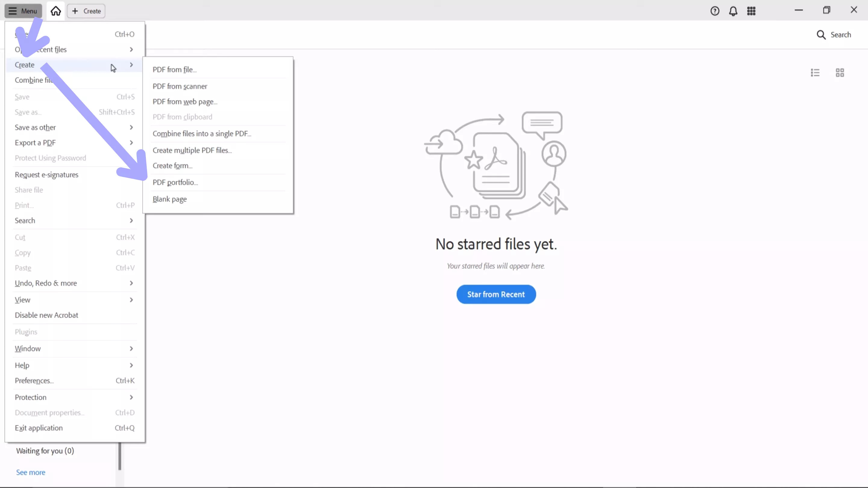Select PDF portfolio option

point(175,182)
